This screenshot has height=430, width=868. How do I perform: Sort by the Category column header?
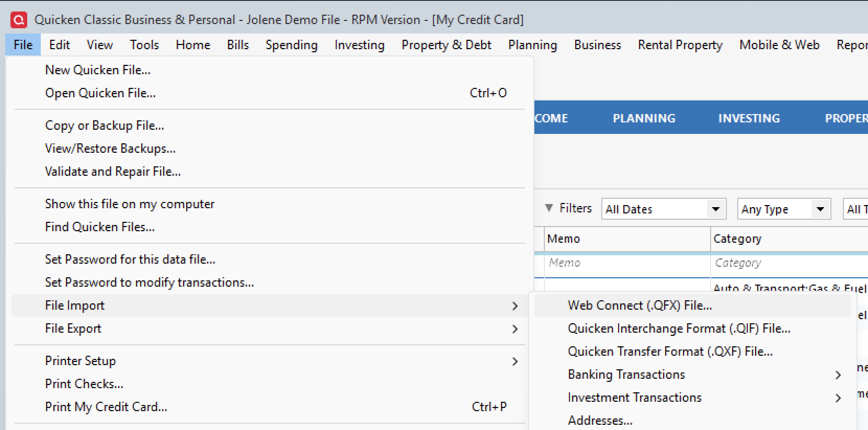pyautogui.click(x=790, y=239)
